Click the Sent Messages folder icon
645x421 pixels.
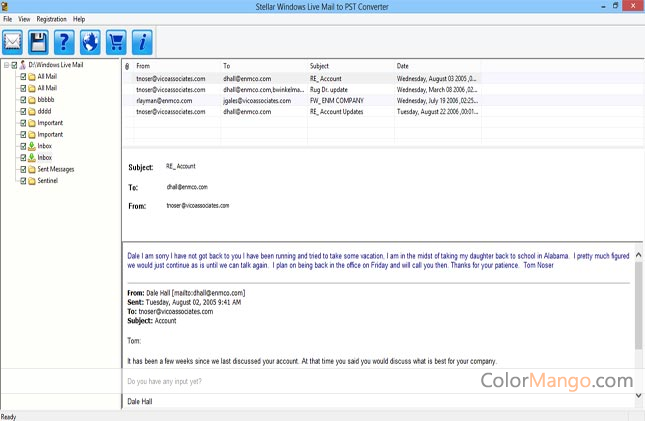[x=32, y=170]
